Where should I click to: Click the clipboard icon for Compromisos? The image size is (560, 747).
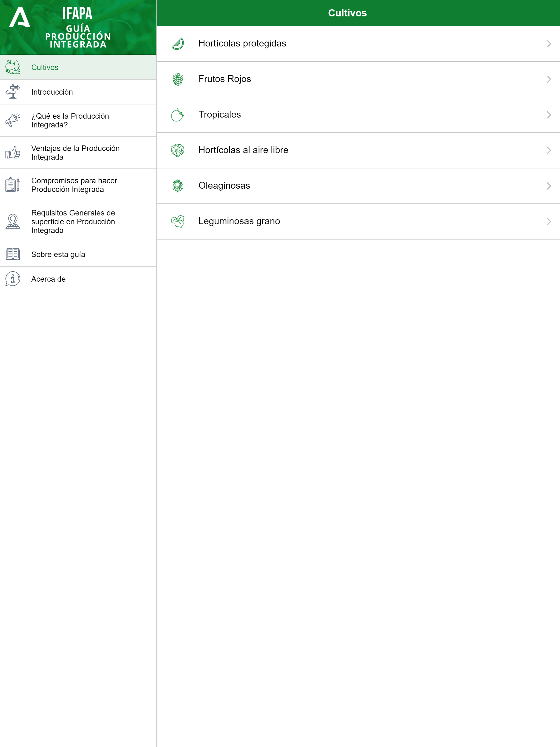(x=13, y=185)
